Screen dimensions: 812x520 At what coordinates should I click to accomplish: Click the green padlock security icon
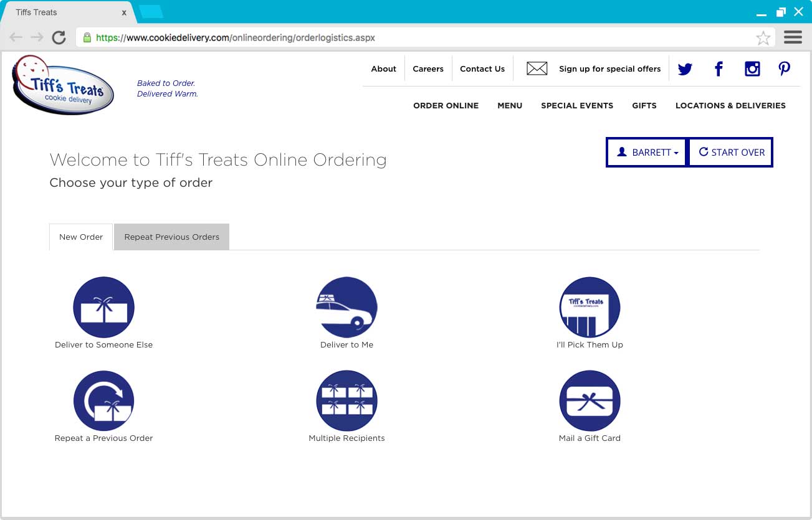click(x=87, y=37)
